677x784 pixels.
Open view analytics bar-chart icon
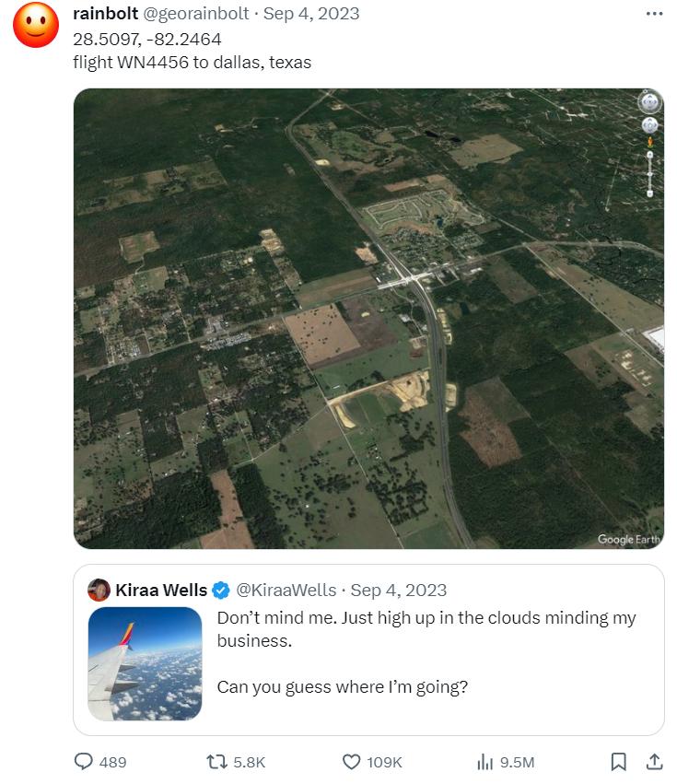[485, 762]
